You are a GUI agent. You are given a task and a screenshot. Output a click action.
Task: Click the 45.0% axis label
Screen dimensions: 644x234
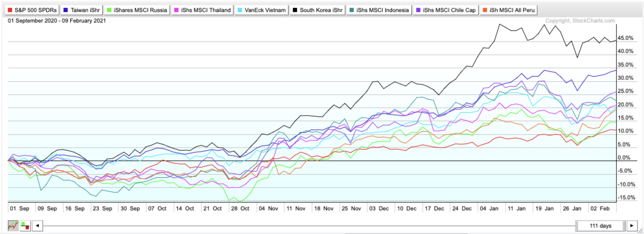(625, 38)
